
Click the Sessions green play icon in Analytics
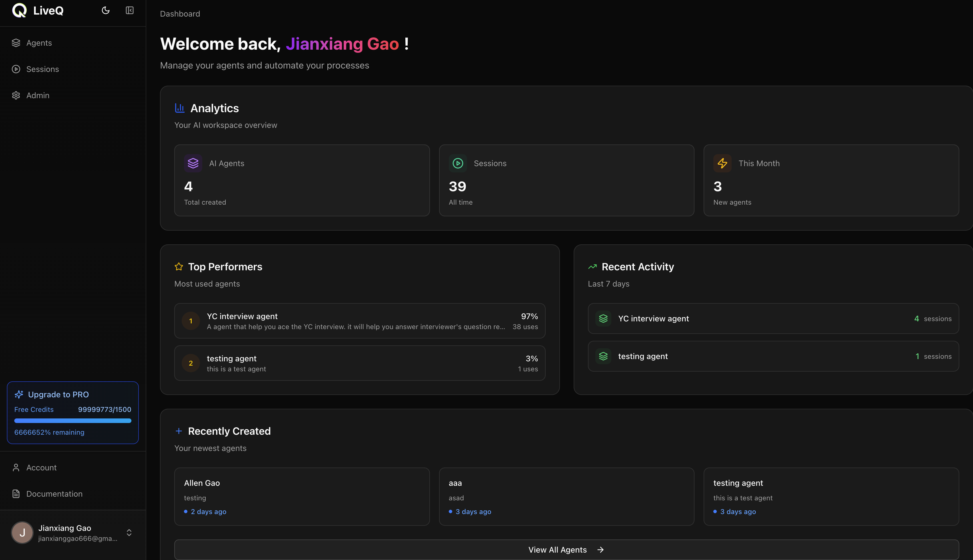coord(458,163)
